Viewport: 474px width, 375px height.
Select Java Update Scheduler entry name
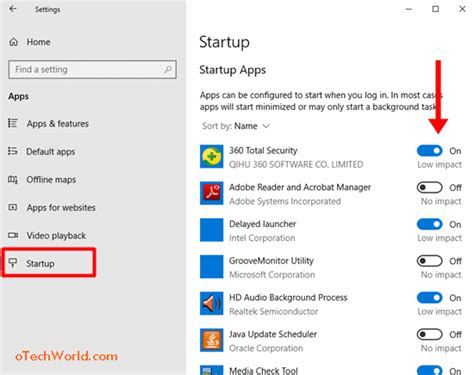point(273,334)
